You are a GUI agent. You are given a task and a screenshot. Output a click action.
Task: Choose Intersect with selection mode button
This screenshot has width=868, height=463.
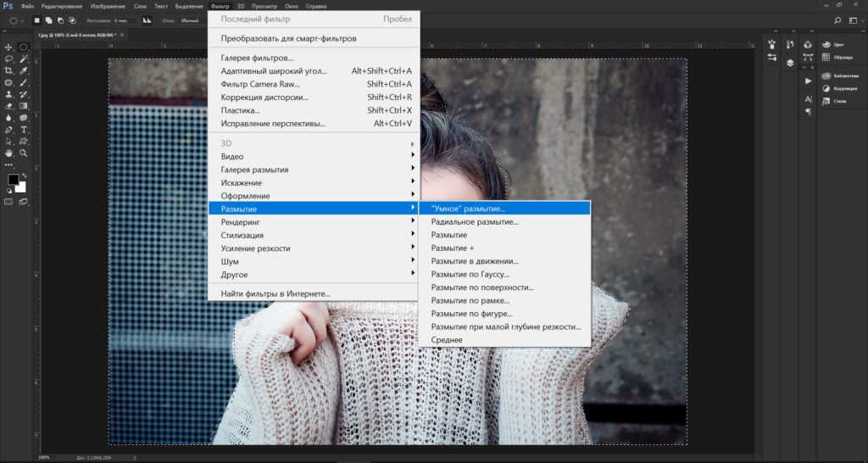tap(72, 20)
